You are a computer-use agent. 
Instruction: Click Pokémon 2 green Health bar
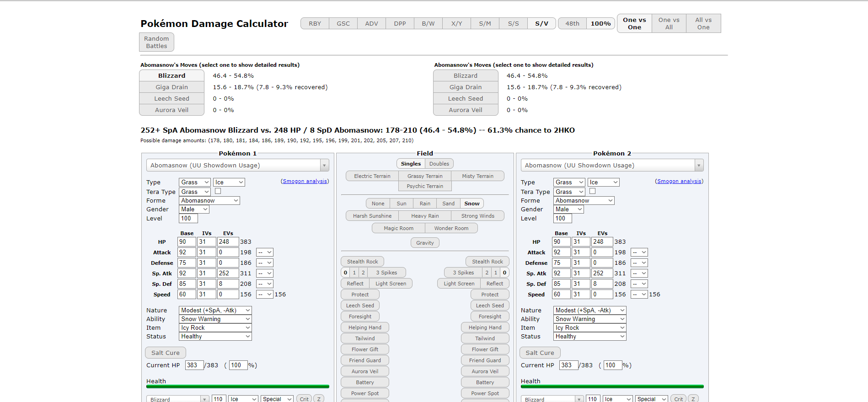click(612, 386)
